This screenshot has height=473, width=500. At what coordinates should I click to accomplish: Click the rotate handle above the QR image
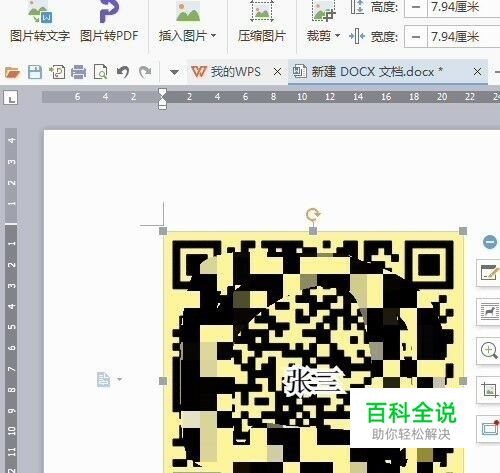click(x=313, y=214)
